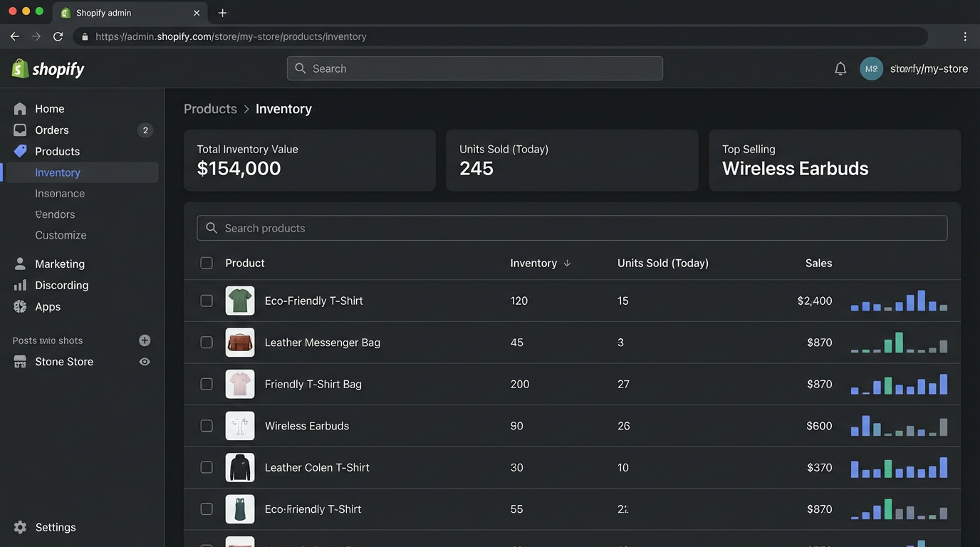Open the Customize menu item

[x=61, y=235]
